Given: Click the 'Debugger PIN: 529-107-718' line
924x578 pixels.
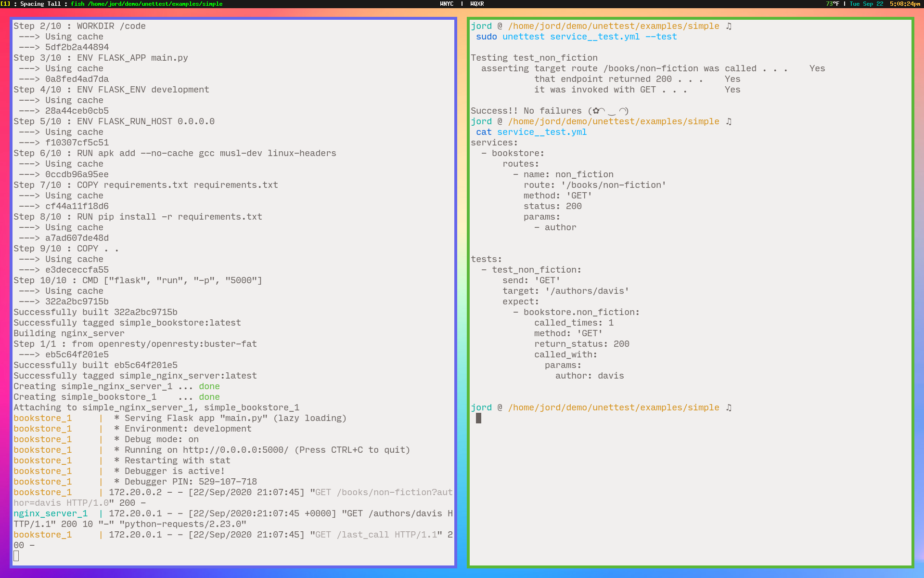Looking at the screenshot, I should [x=185, y=482].
